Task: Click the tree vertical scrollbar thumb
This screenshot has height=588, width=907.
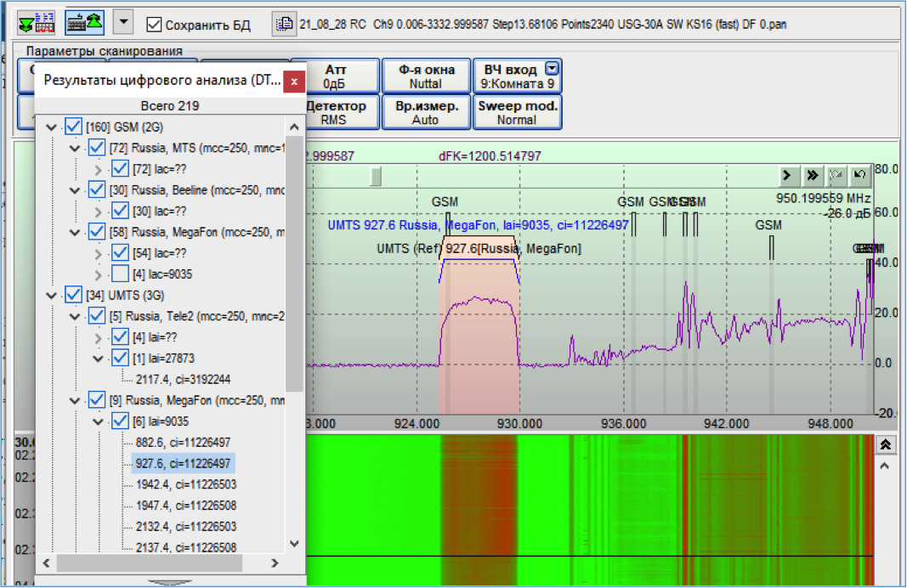Action: click(294, 263)
